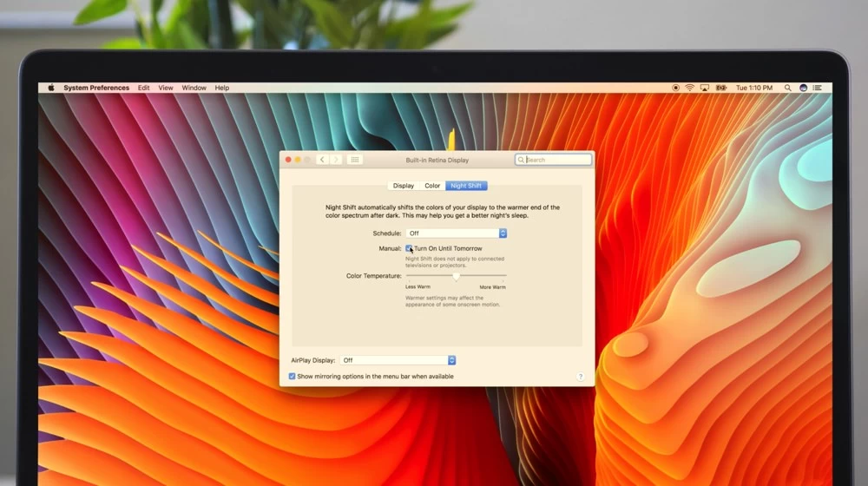Click the Color Temperature slider thumb
The width and height of the screenshot is (868, 486).
click(x=457, y=276)
